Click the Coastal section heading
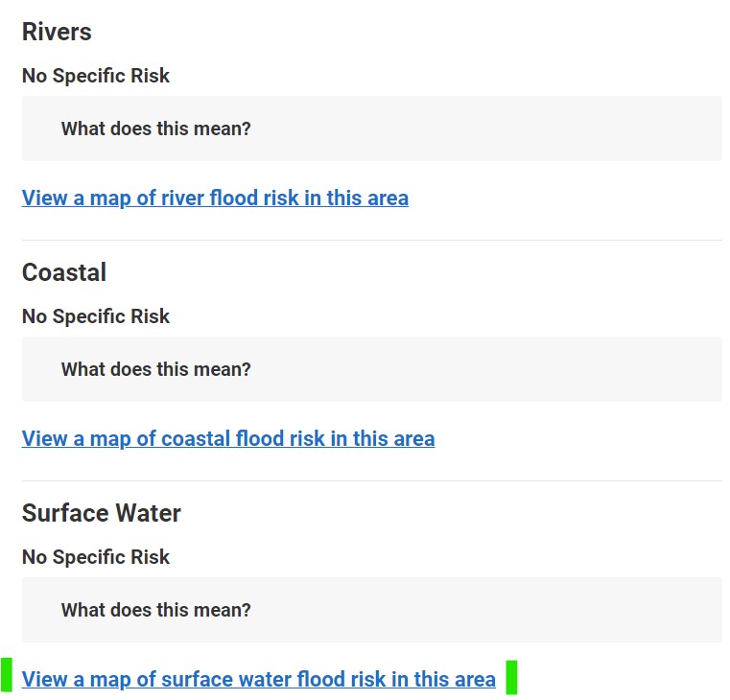The image size is (730, 700). point(64,272)
